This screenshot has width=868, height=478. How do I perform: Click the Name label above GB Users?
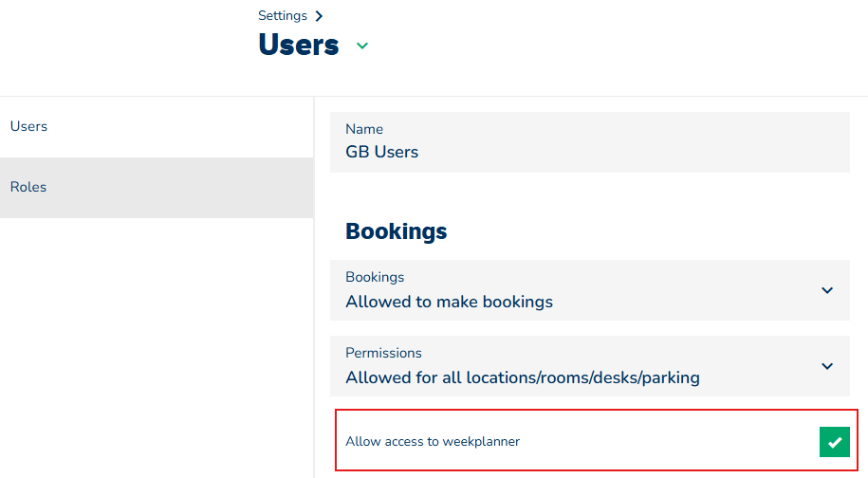(364, 129)
